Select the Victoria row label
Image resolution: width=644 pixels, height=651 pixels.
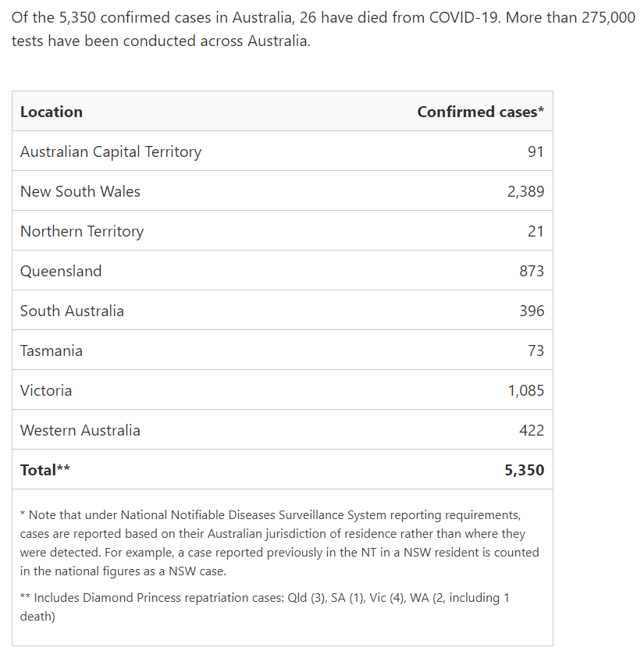[x=46, y=390]
